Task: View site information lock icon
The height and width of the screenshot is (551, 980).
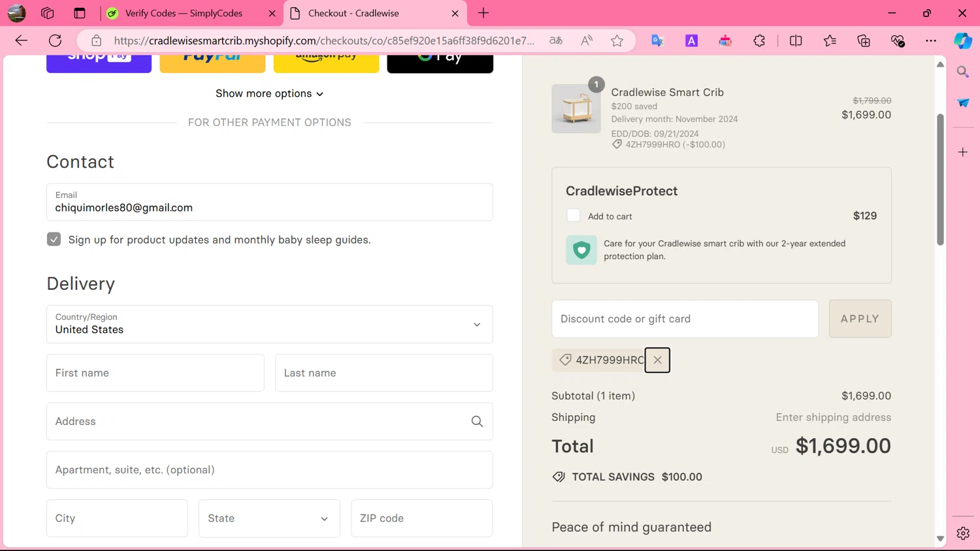Action: click(96, 40)
